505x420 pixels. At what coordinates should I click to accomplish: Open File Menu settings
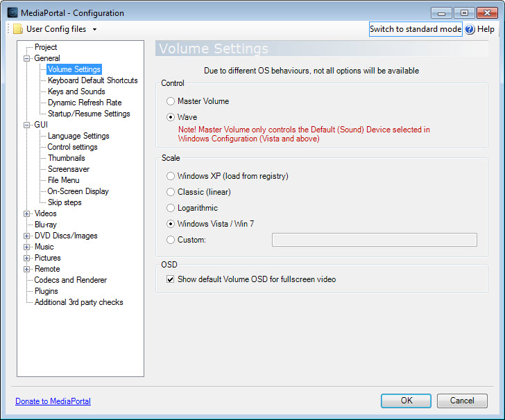click(x=63, y=180)
